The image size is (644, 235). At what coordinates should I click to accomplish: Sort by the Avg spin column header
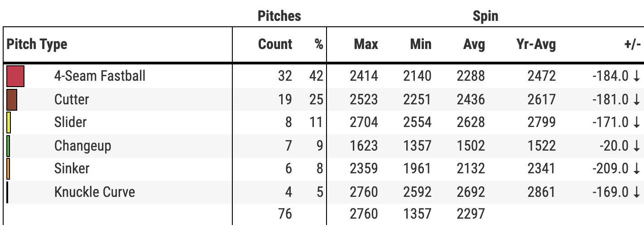474,44
